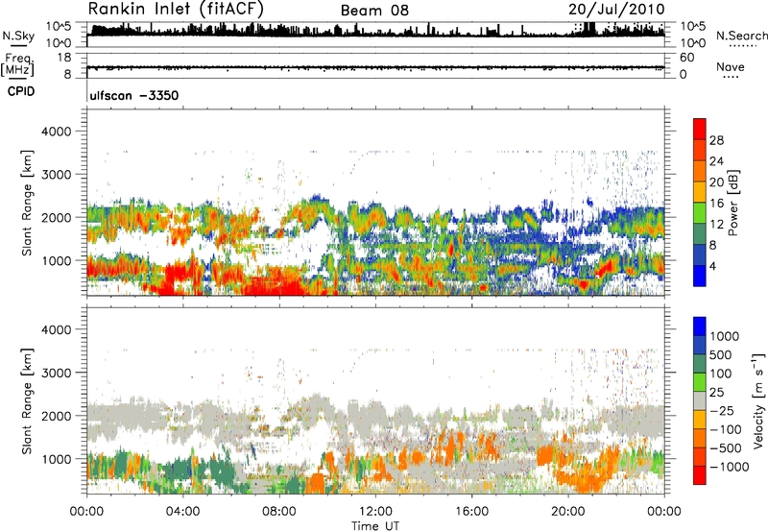Click "10^5" tick beside the N.Sky label
Image resolution: width=768 pixels, height=532 pixels.
tap(59, 26)
